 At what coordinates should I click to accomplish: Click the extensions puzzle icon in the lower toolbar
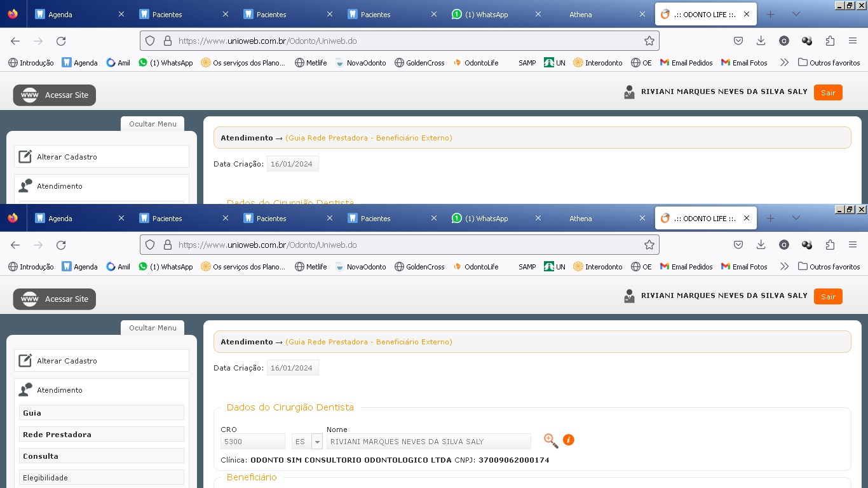(830, 245)
